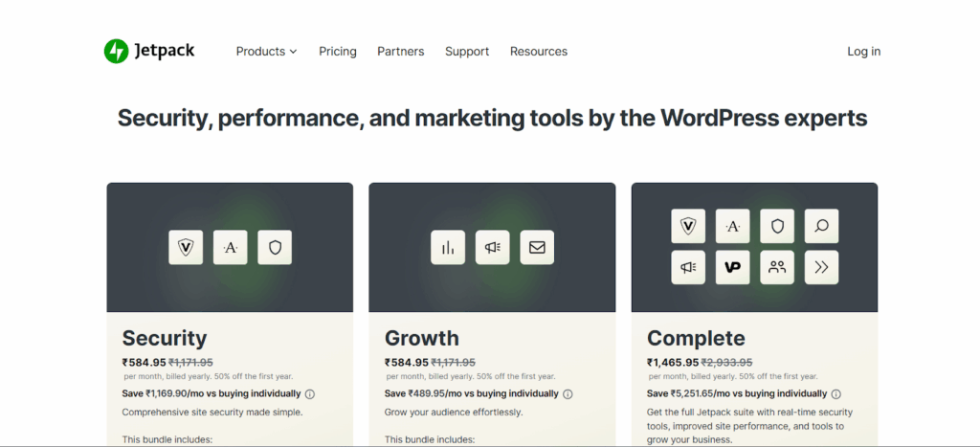Click 'Grow your audience effortlessly' text
Screen dimensions: 980x447
[454, 413]
